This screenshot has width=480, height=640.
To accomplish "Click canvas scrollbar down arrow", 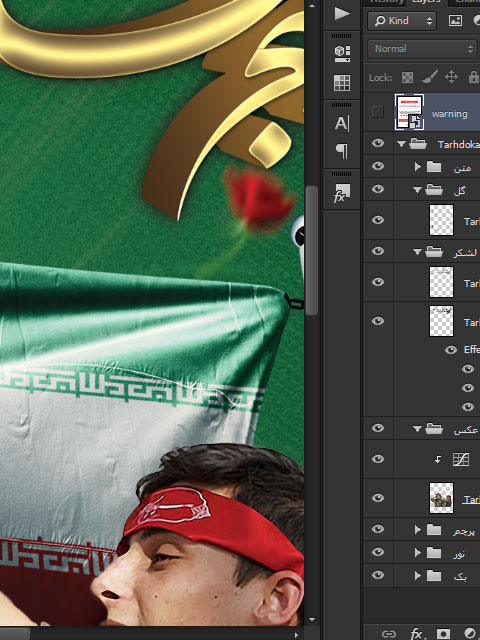I will (x=312, y=620).
